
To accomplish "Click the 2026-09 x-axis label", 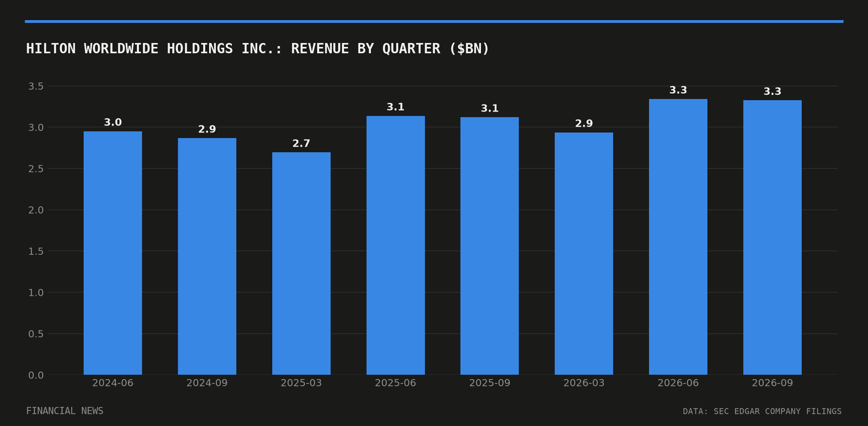I will pos(773,383).
